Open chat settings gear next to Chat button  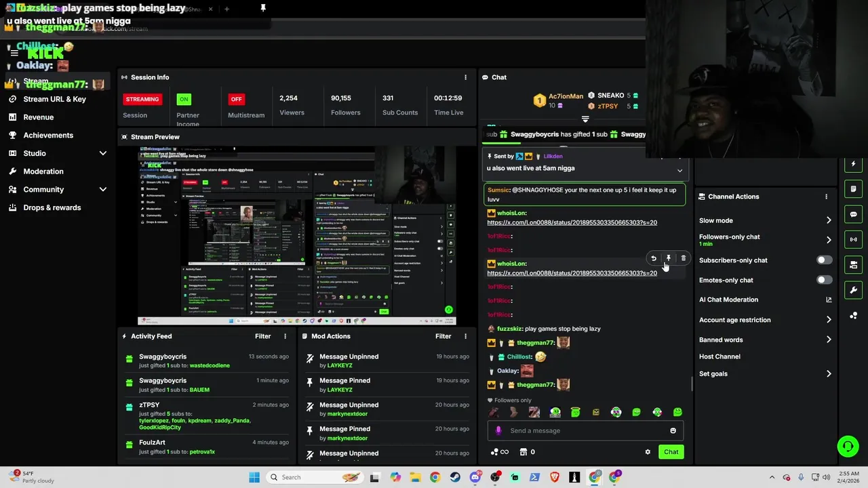[x=648, y=452]
